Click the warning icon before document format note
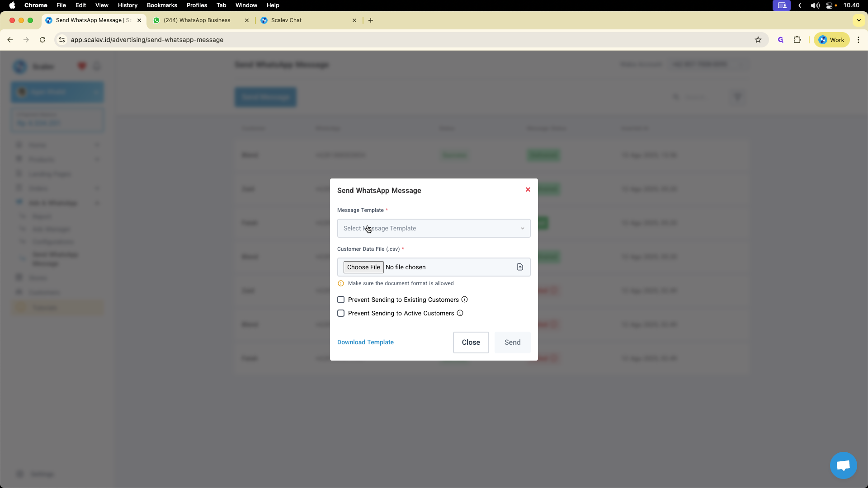This screenshot has width=868, height=488. point(341,283)
